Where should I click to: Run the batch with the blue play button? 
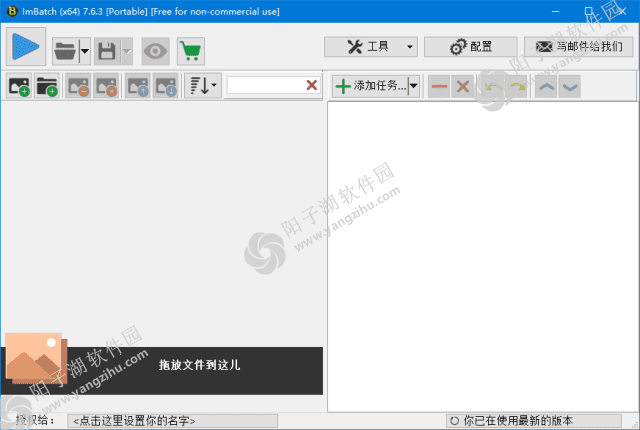coord(26,47)
